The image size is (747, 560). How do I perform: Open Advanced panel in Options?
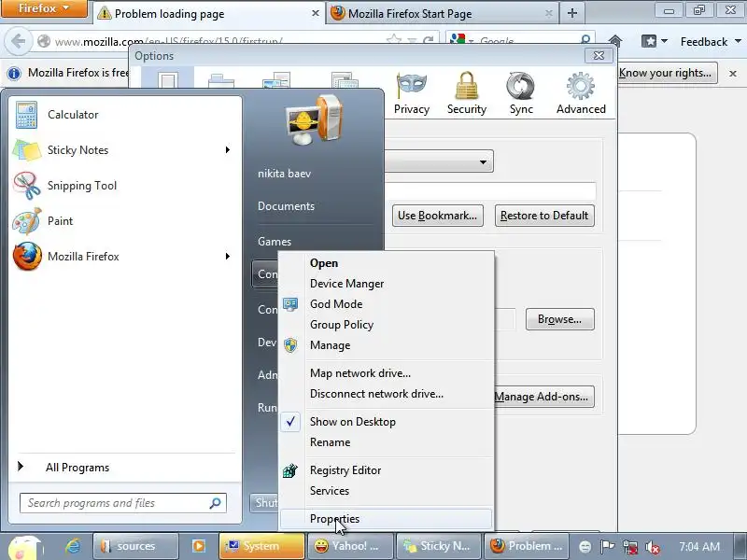click(x=581, y=94)
